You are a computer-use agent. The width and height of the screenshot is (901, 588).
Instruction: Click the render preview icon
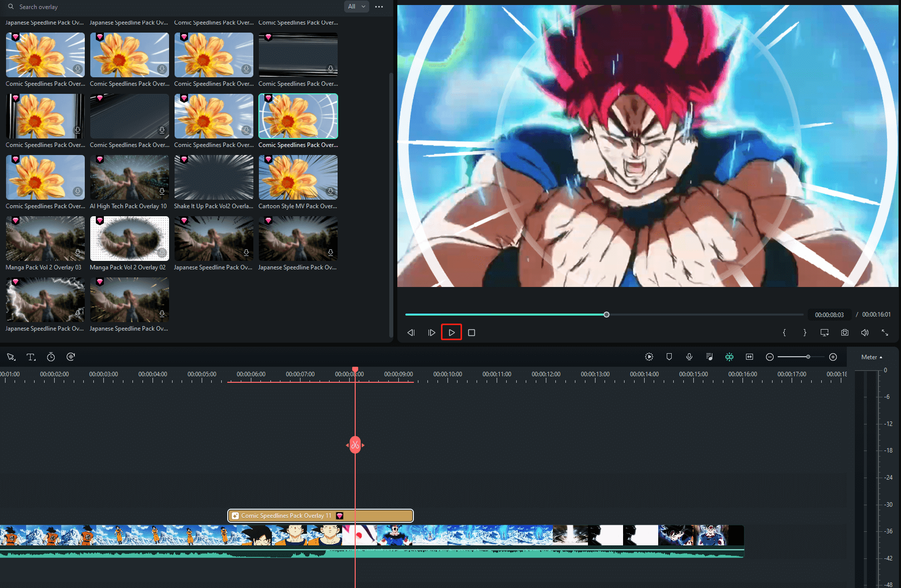coord(649,357)
